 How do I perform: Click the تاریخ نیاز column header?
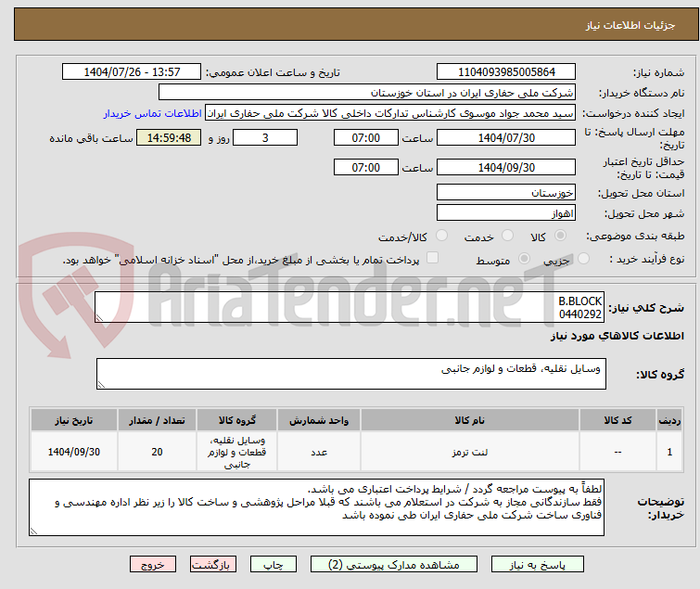click(74, 420)
